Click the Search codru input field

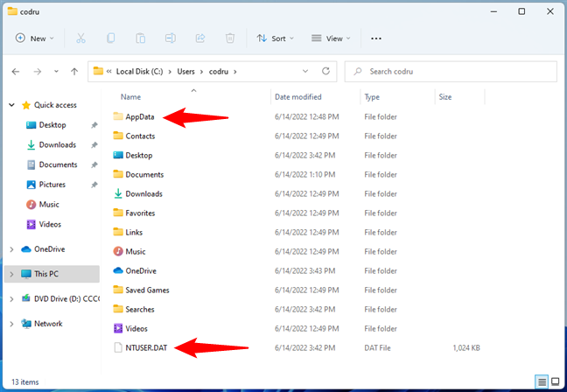click(x=451, y=71)
